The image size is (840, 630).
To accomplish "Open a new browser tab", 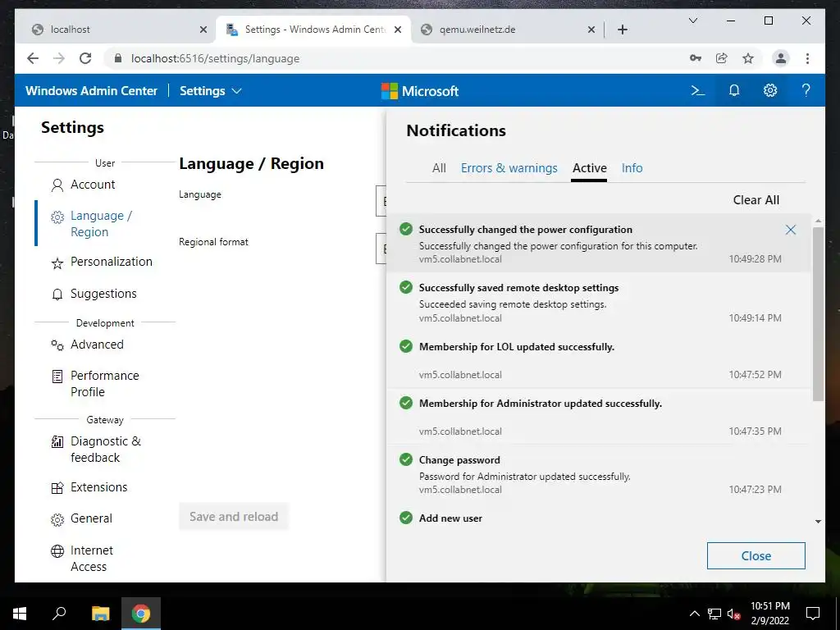I will tap(622, 30).
